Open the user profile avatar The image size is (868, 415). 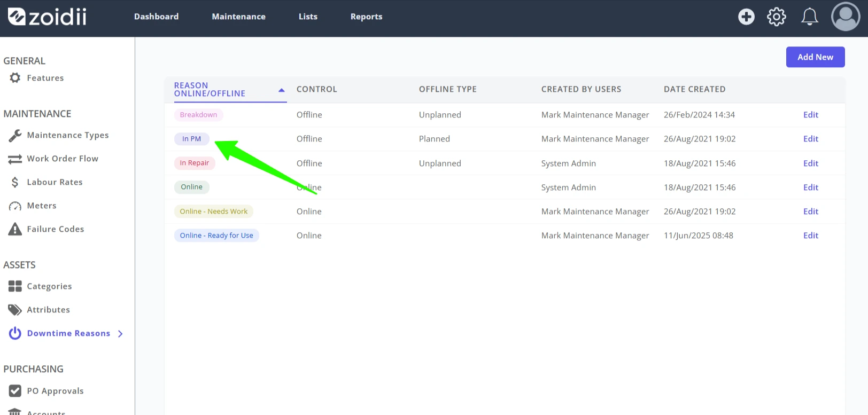click(x=846, y=17)
